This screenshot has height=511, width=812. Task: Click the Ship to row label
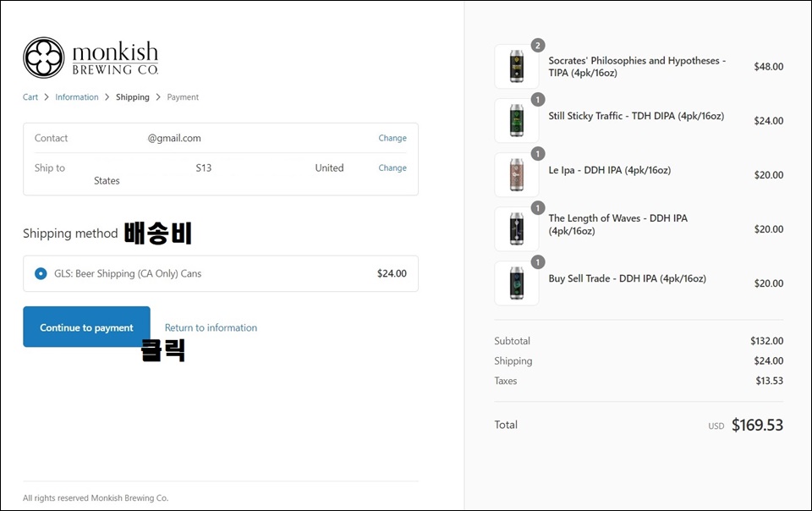tap(50, 168)
